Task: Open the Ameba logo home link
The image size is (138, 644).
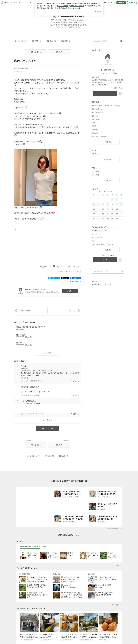Action: pyautogui.click(x=5, y=2)
